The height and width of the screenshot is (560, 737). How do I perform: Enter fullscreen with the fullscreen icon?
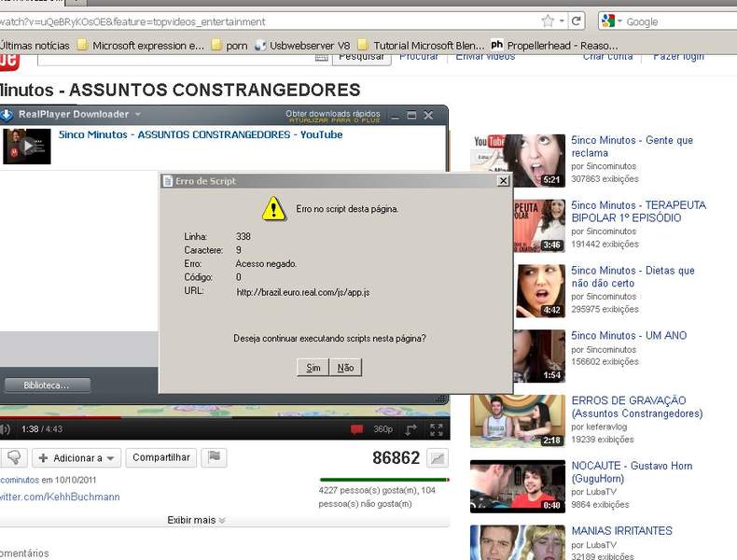pos(437,428)
